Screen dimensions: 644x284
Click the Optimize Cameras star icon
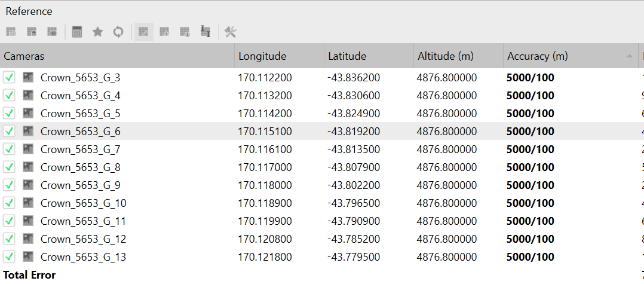pyautogui.click(x=97, y=32)
